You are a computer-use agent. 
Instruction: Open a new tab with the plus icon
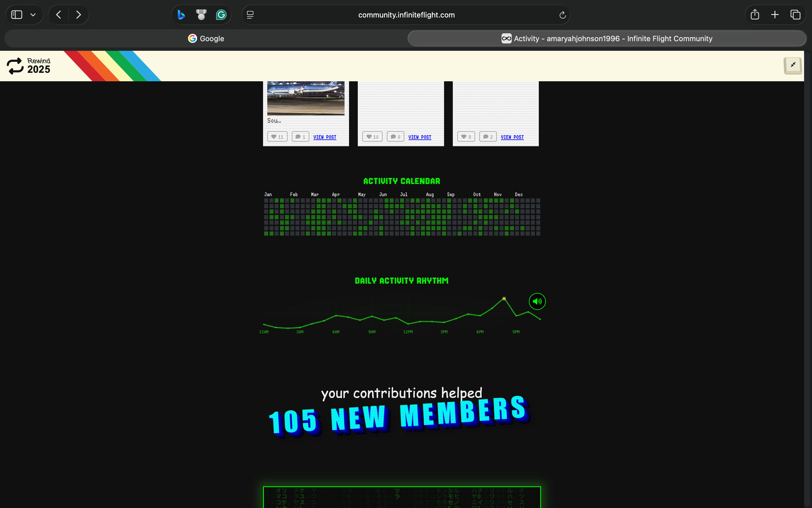(x=775, y=15)
